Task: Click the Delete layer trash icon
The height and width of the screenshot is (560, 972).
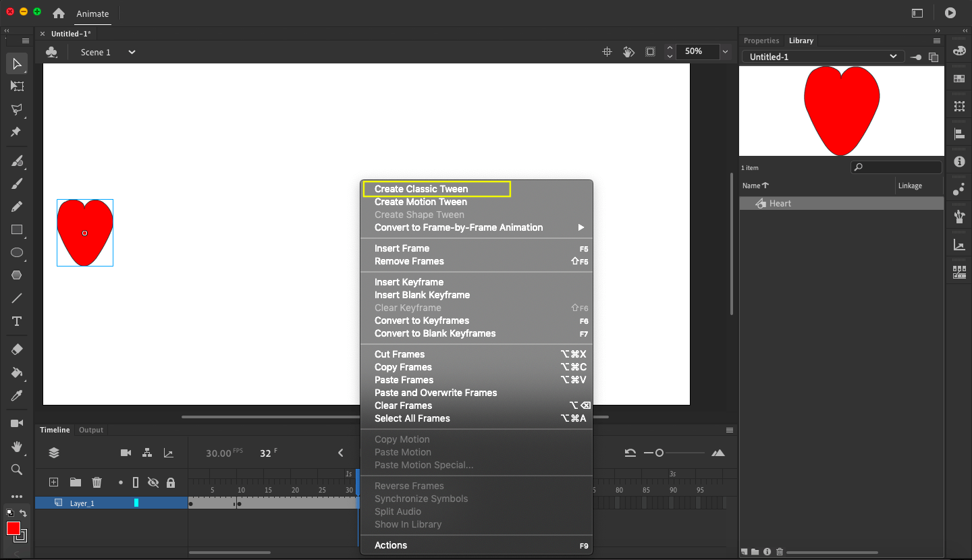Action: (x=97, y=482)
